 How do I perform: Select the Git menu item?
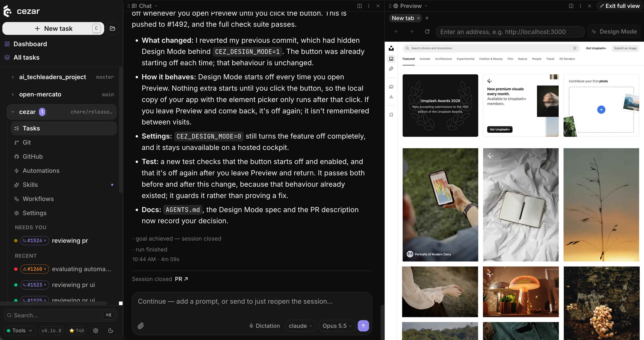(64, 142)
